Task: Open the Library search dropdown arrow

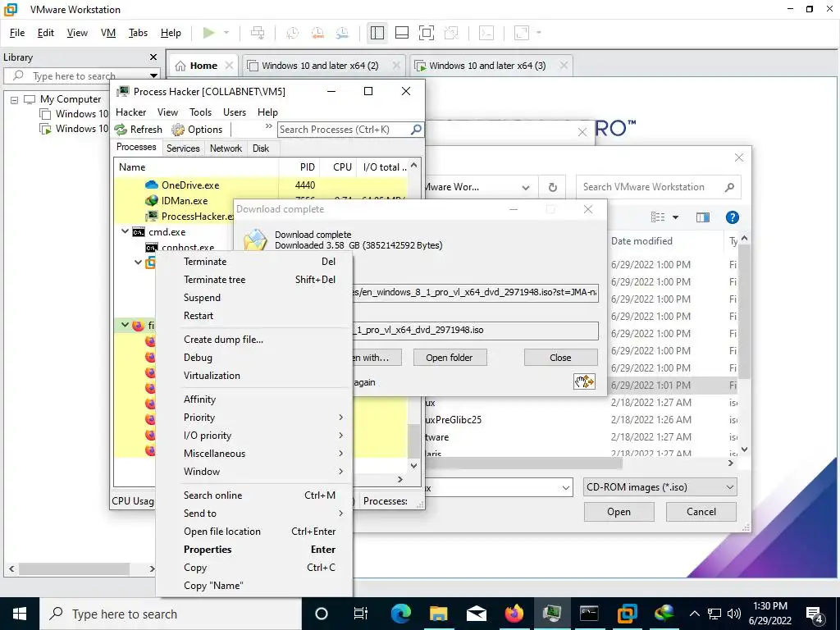Action: (153, 75)
